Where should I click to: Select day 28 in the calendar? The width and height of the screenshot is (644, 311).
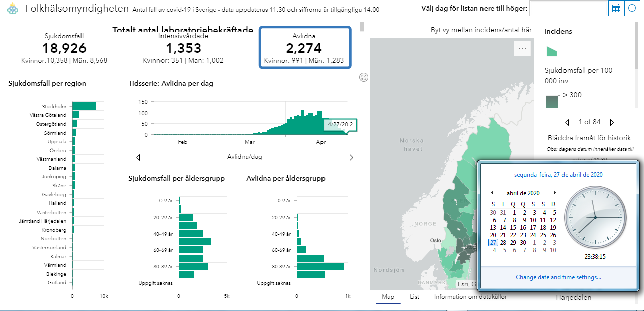503,242
